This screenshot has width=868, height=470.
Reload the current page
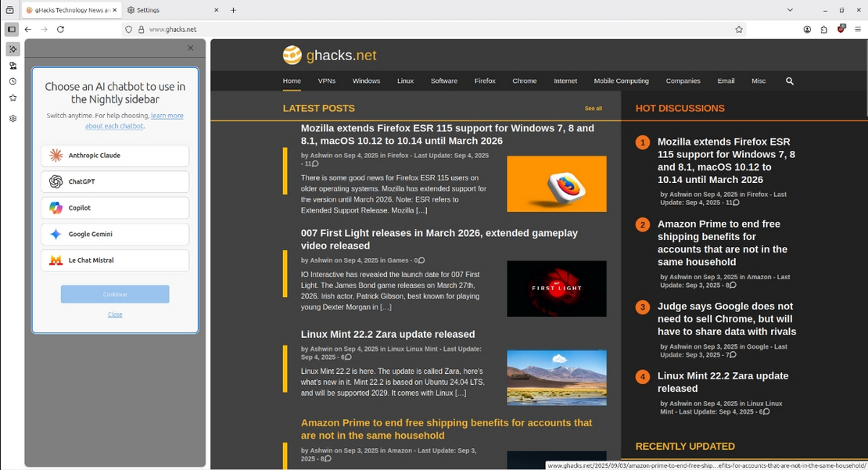(x=60, y=30)
